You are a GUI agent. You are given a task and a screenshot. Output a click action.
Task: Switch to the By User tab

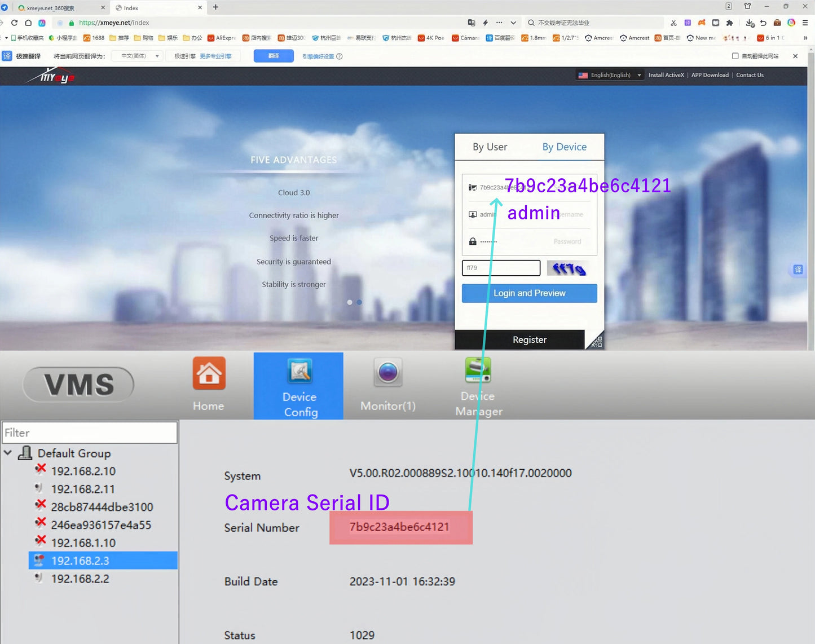(490, 147)
